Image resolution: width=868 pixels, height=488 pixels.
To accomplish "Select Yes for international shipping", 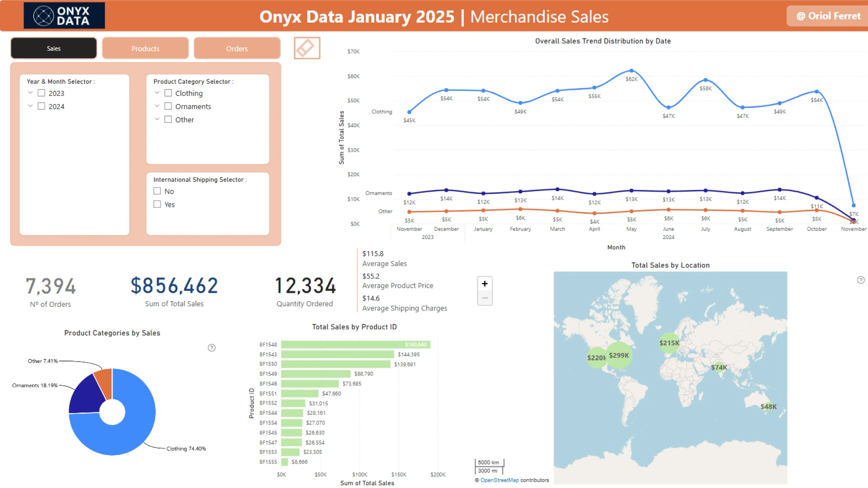I will pyautogui.click(x=157, y=204).
